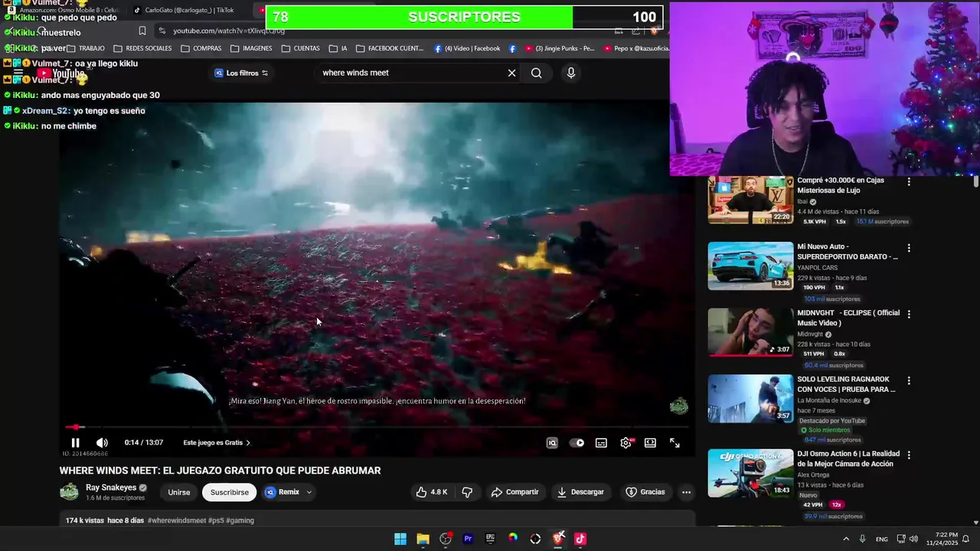The height and width of the screenshot is (551, 980).
Task: Open the player settings gear
Action: coord(626,442)
